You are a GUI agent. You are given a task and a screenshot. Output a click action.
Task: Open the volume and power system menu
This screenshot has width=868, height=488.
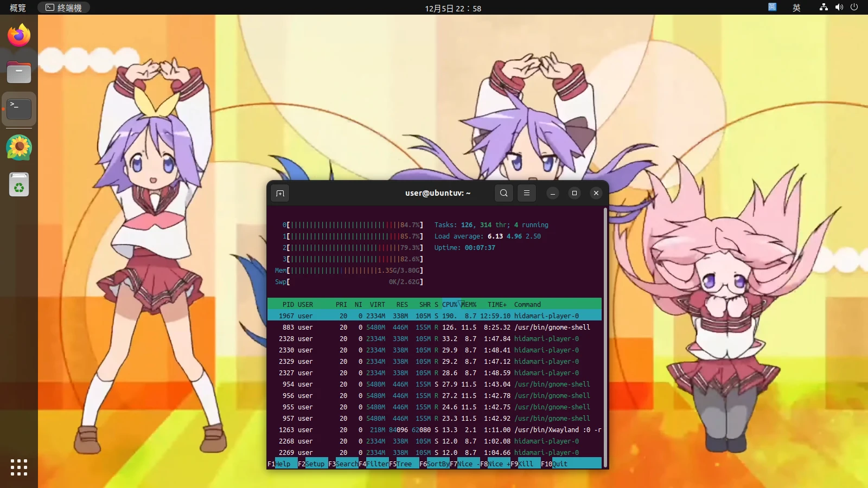pyautogui.click(x=839, y=8)
